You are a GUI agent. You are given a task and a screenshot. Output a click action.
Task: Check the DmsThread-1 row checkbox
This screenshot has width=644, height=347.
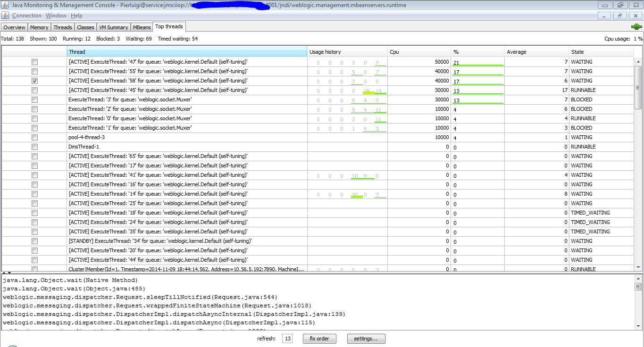34,147
